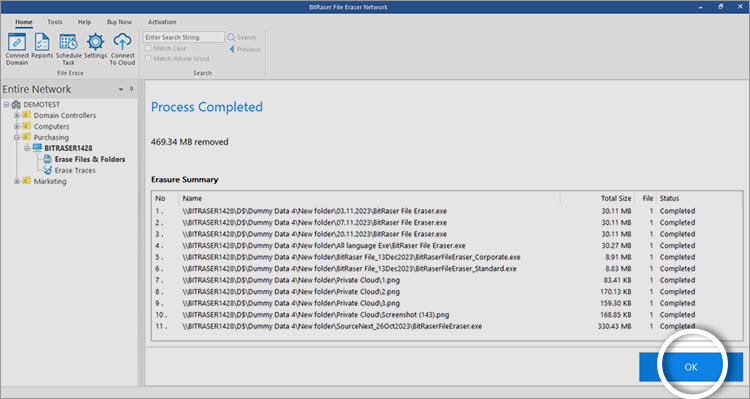Expand the Computers node
The height and width of the screenshot is (399, 750).
[17, 126]
